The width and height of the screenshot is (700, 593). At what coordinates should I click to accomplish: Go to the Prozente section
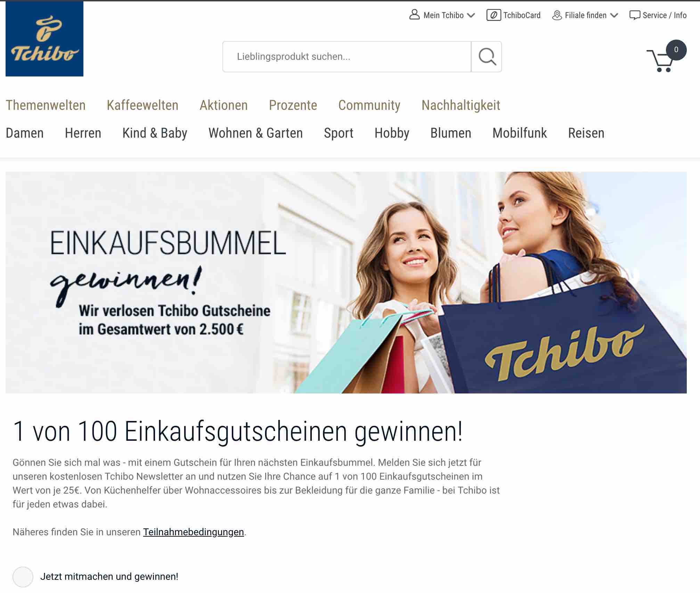[293, 105]
